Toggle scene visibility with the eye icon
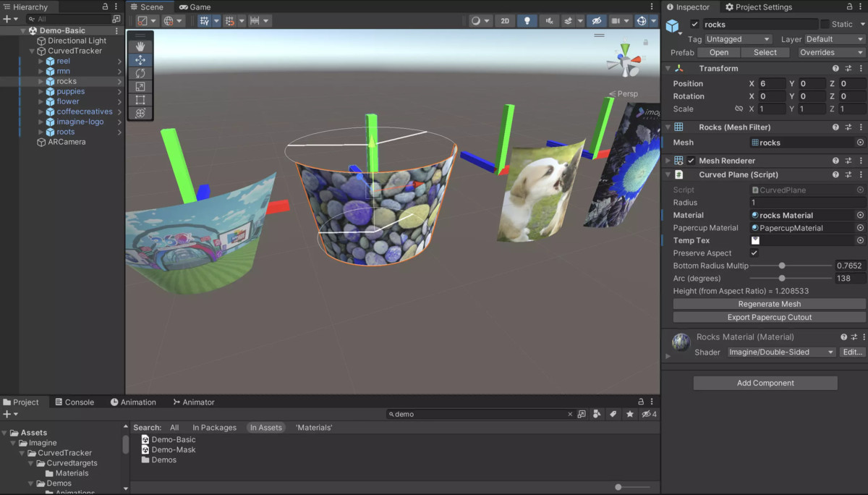Image resolution: width=868 pixels, height=495 pixels. 596,20
